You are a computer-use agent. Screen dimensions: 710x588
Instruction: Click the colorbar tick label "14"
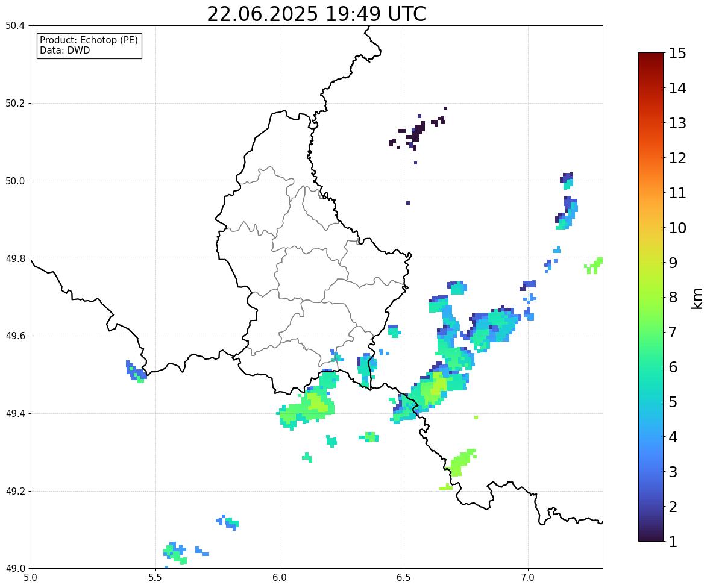(x=677, y=89)
